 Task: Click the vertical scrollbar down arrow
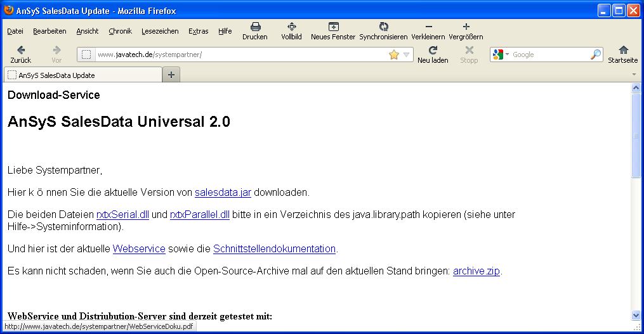[x=636, y=315]
